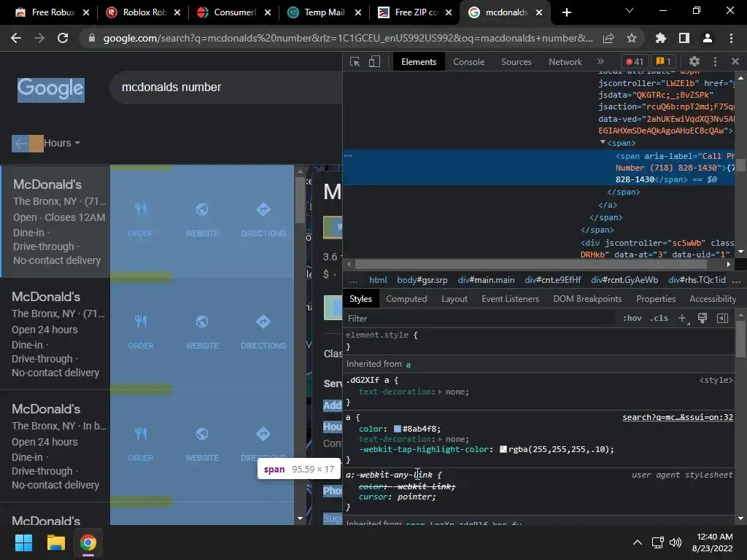The image size is (747, 560).
Task: Expand the text-decoration shorthand under .dG2XIf a
Action: coord(440,392)
